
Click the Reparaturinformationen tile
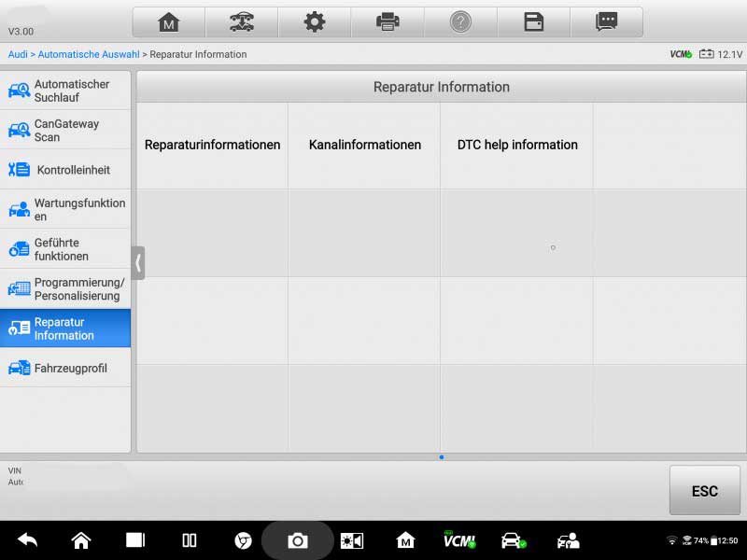tap(213, 146)
